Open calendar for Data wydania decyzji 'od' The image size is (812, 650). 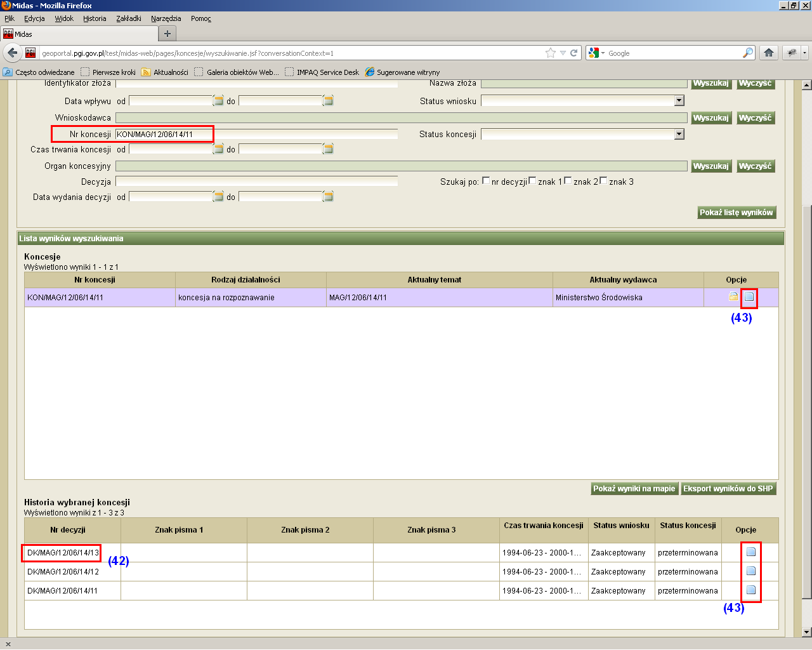pos(218,196)
